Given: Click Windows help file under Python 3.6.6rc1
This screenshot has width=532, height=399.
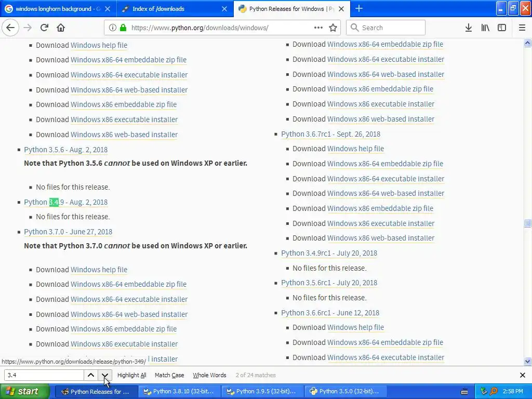Looking at the screenshot, I should click(x=355, y=327).
